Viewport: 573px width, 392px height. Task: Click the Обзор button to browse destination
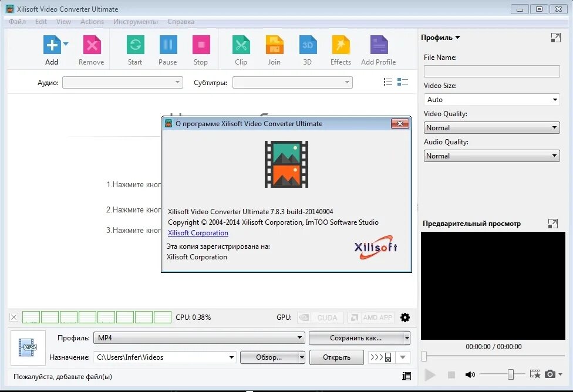(x=270, y=357)
